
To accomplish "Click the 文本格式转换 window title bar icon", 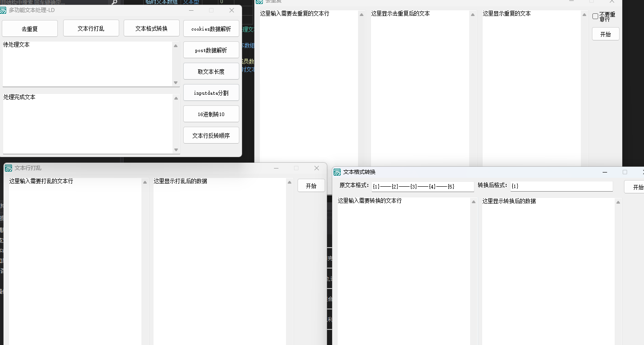I will point(337,172).
